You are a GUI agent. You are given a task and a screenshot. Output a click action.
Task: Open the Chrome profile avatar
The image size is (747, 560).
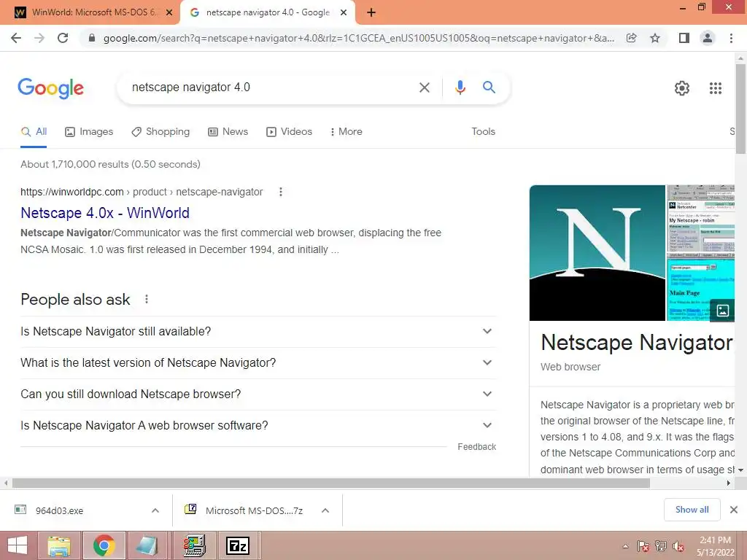tap(708, 38)
